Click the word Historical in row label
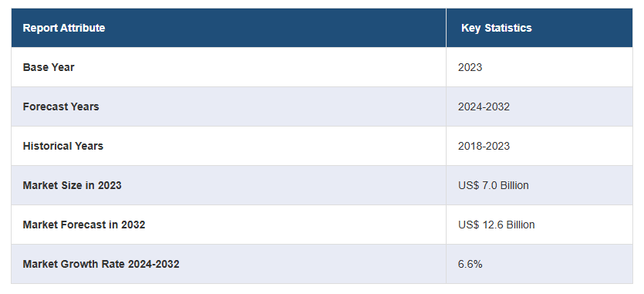This screenshot has height=294, width=644. (47, 146)
